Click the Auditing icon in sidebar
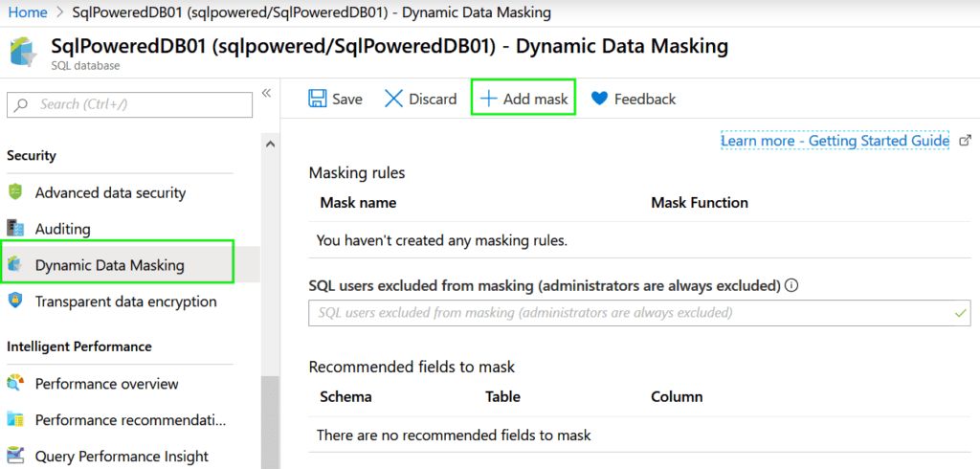The height and width of the screenshot is (469, 980). coord(15,228)
